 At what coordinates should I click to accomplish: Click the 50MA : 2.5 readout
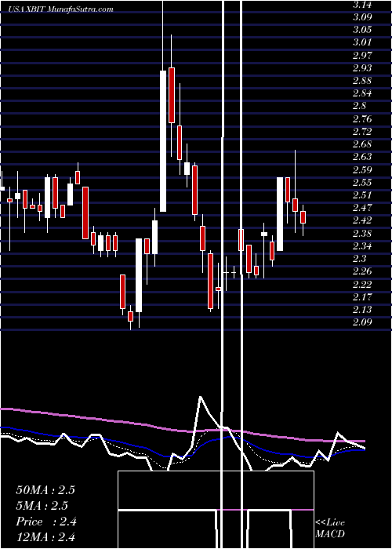pyautogui.click(x=45, y=490)
